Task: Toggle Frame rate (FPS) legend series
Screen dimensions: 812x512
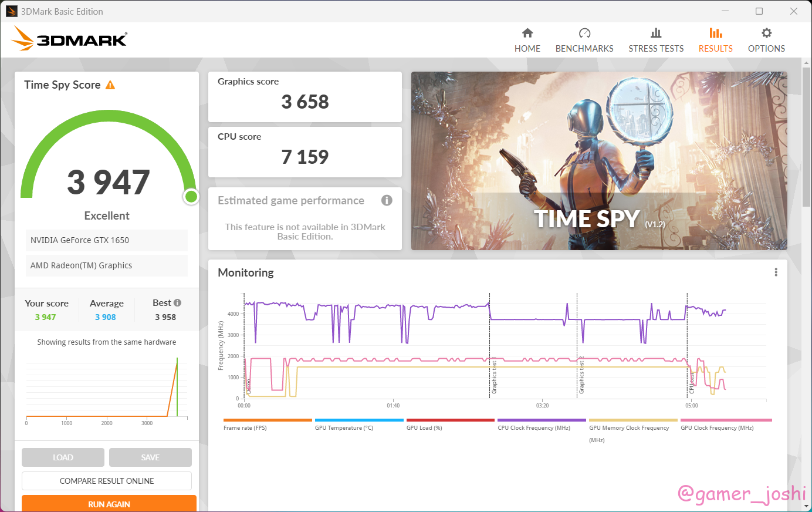Action: (245, 428)
